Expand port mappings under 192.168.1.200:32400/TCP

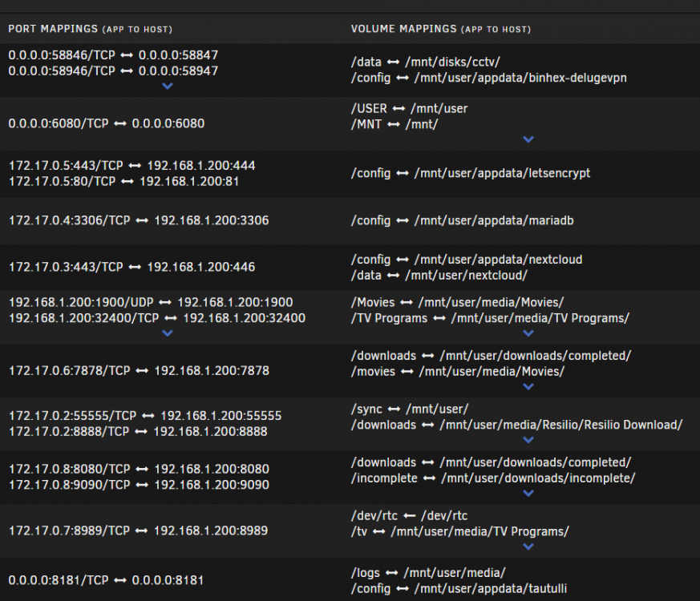pos(168,333)
